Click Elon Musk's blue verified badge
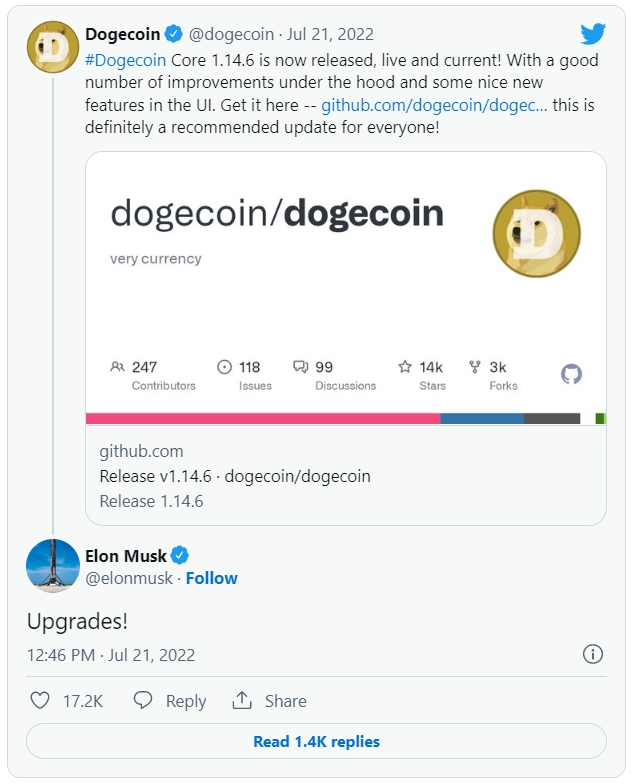 [x=181, y=555]
